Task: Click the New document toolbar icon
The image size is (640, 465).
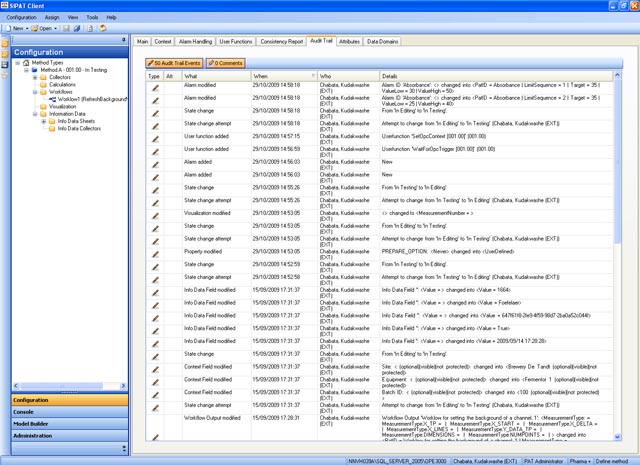Action: (9, 28)
